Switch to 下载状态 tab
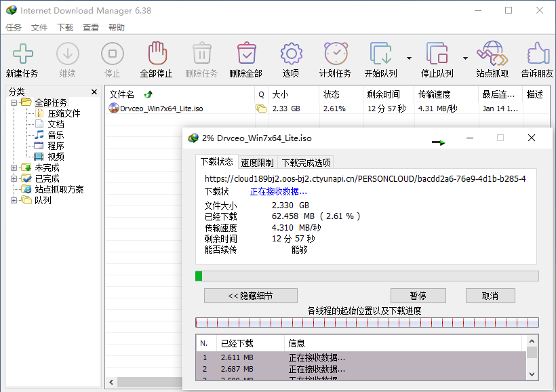The image size is (556, 392). coord(217,162)
